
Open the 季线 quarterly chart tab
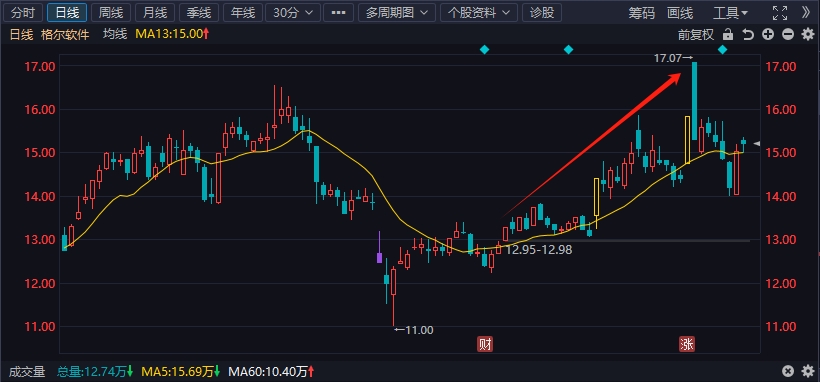click(199, 13)
